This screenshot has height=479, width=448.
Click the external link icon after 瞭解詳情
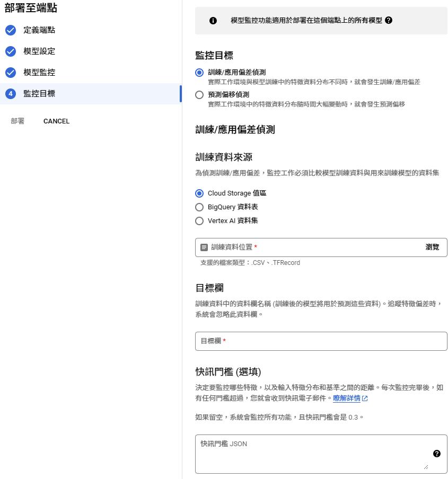pos(365,398)
